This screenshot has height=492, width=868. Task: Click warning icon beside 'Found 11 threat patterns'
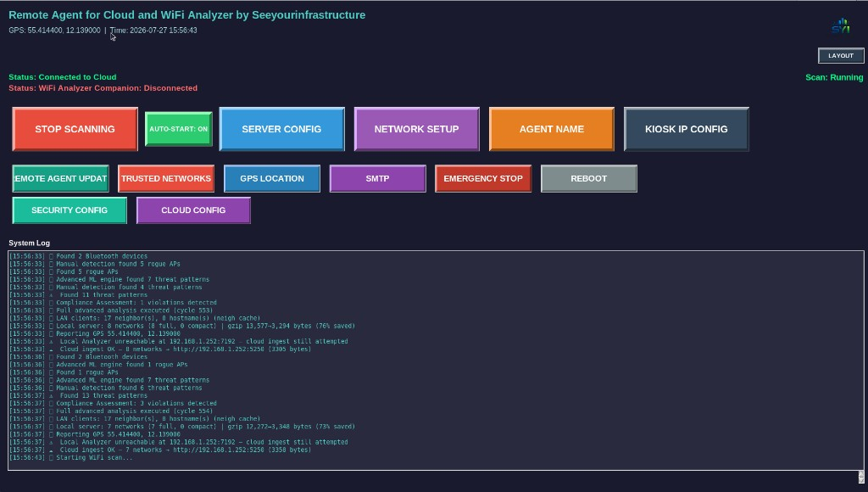pyautogui.click(x=52, y=295)
